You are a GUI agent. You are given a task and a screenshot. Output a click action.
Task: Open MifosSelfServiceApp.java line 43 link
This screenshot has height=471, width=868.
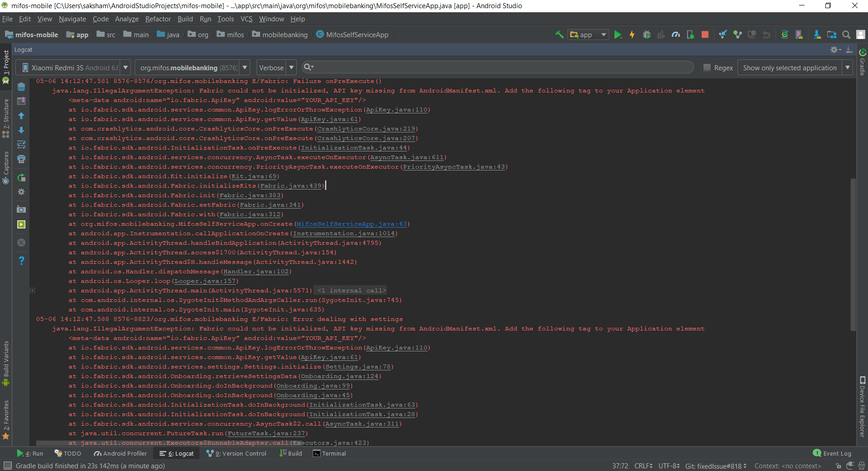tap(351, 223)
